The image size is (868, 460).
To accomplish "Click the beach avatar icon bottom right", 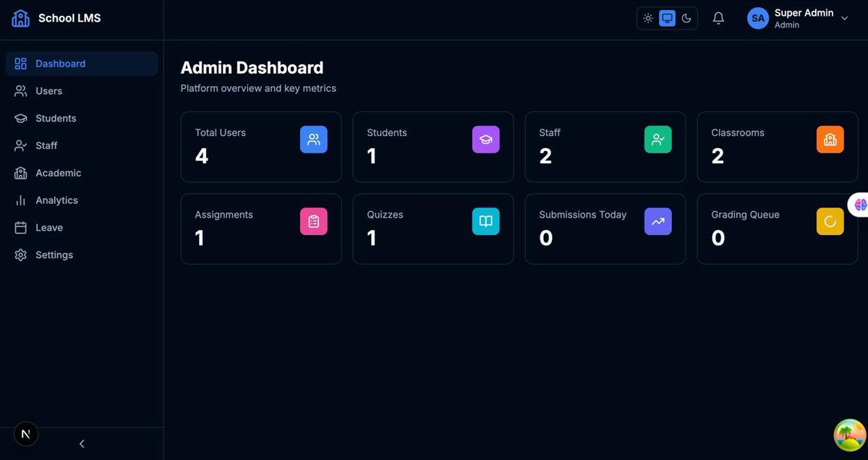I will click(850, 435).
